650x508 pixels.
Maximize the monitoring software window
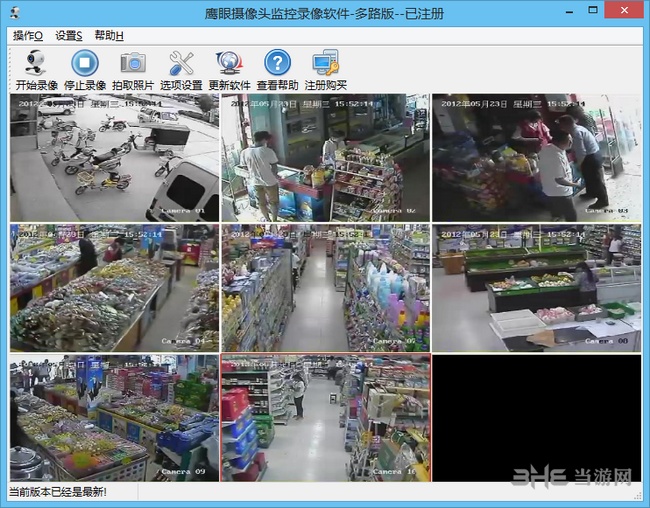[593, 10]
